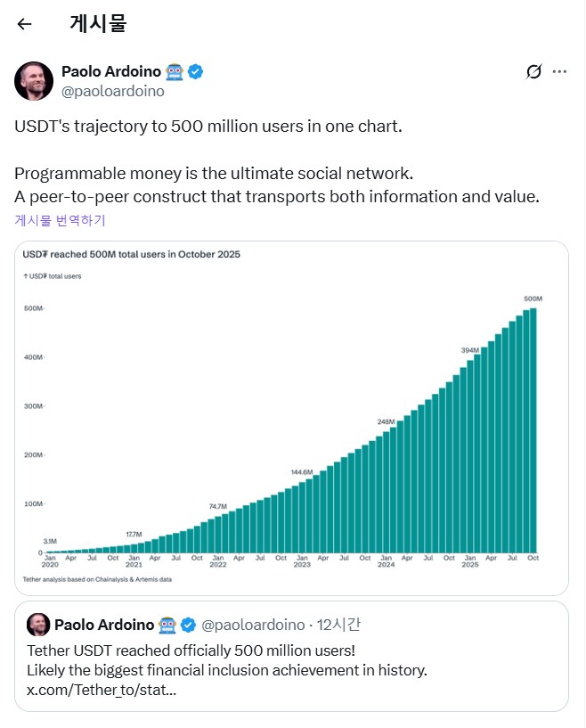Click the back arrow icon

click(24, 24)
